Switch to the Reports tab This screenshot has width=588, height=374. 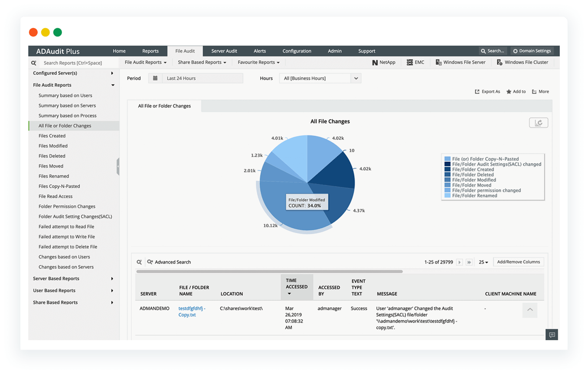[150, 51]
